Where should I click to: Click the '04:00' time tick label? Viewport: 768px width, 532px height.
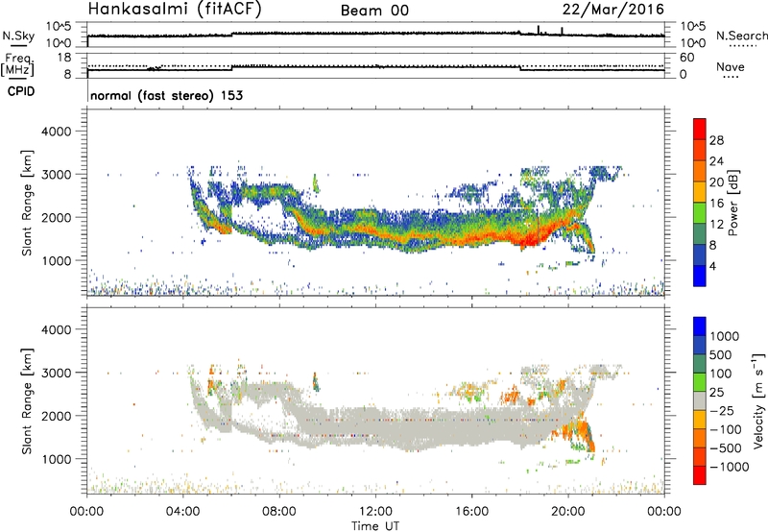coord(183,512)
